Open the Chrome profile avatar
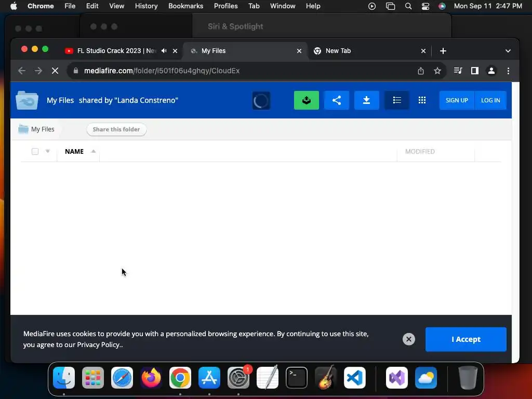This screenshot has width=532, height=399. [x=491, y=71]
